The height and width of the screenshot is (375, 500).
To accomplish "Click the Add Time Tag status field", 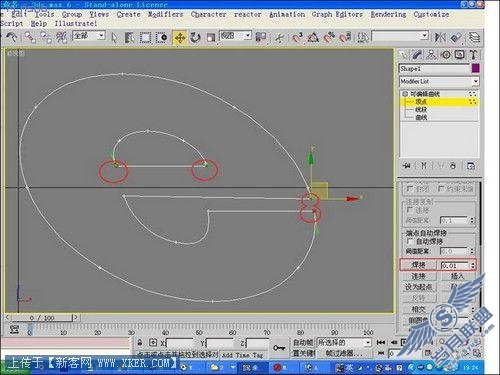I will 242,355.
